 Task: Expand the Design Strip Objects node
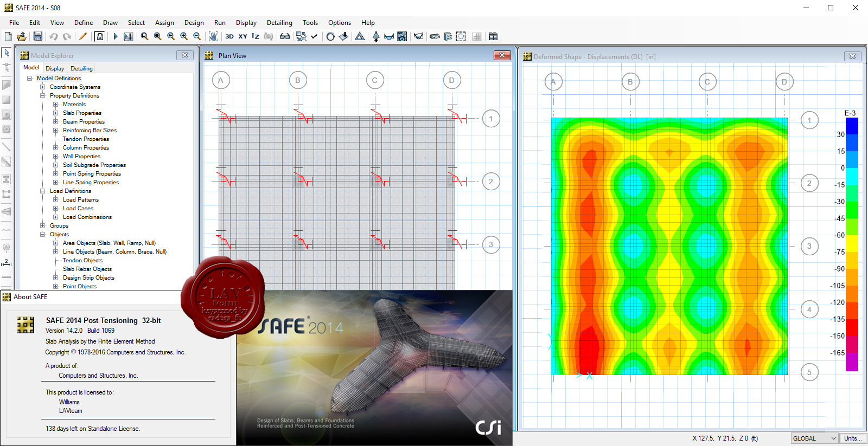(56, 277)
